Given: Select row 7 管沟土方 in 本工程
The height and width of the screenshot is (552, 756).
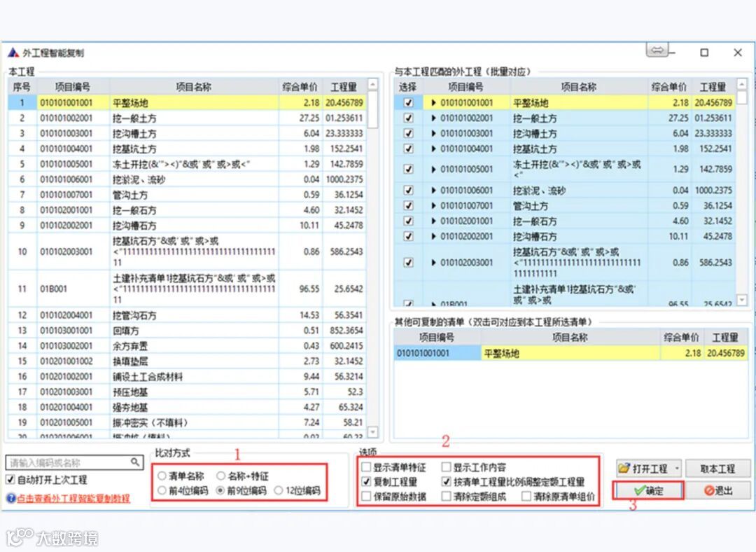Looking at the screenshot, I should [x=187, y=195].
